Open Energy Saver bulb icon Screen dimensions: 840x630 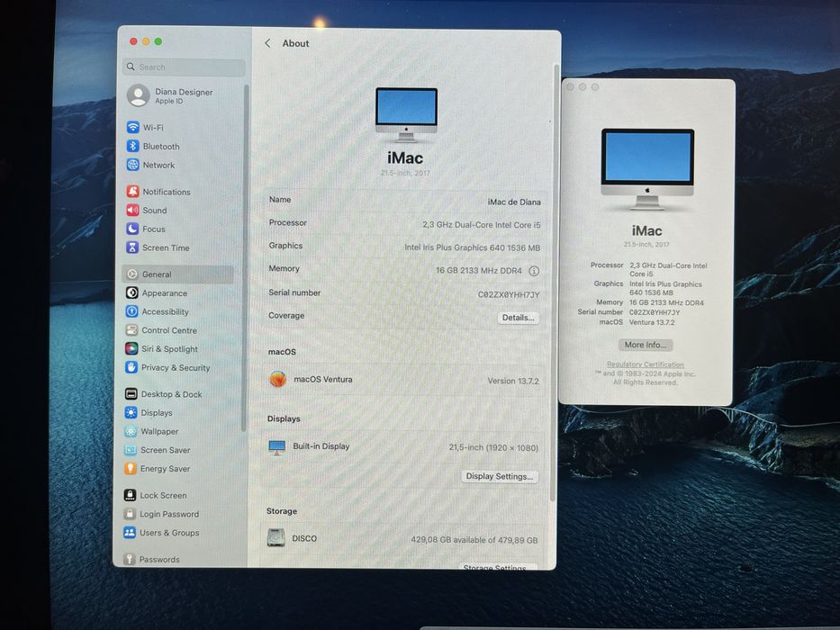pyautogui.click(x=131, y=468)
